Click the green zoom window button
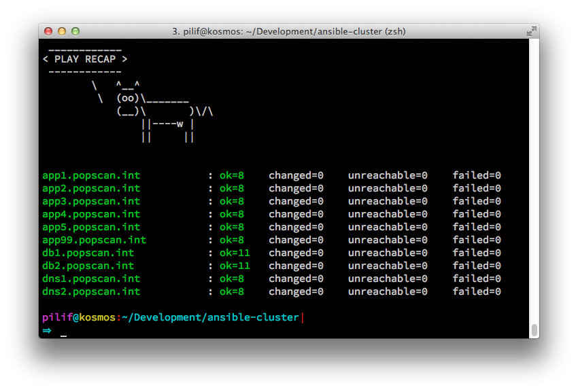The height and width of the screenshot is (392, 578). coord(75,31)
